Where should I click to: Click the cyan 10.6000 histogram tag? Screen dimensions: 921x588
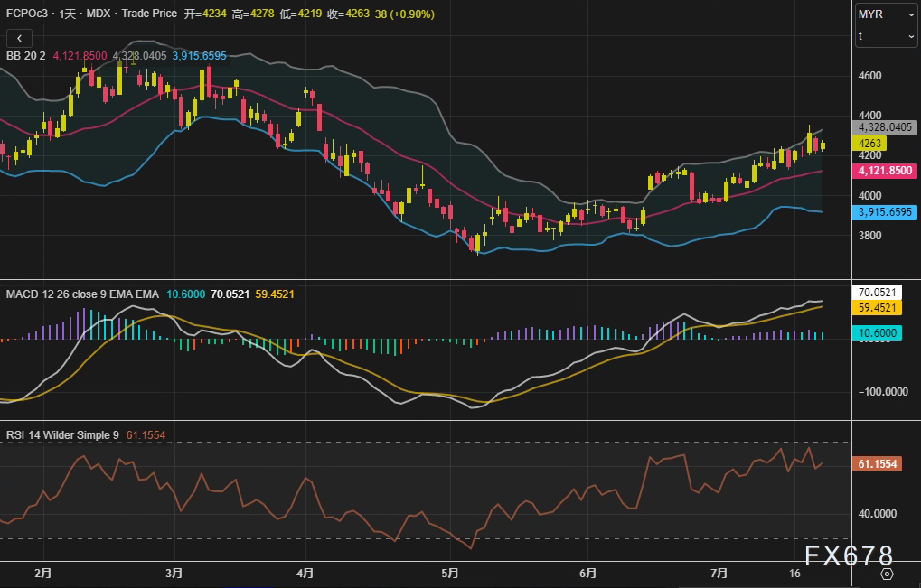(x=879, y=333)
